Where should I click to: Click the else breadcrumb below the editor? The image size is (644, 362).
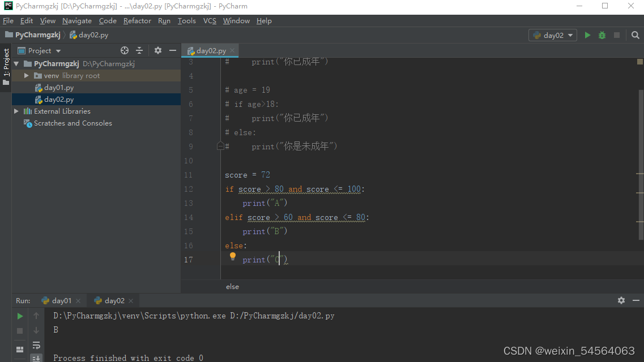[232, 287]
